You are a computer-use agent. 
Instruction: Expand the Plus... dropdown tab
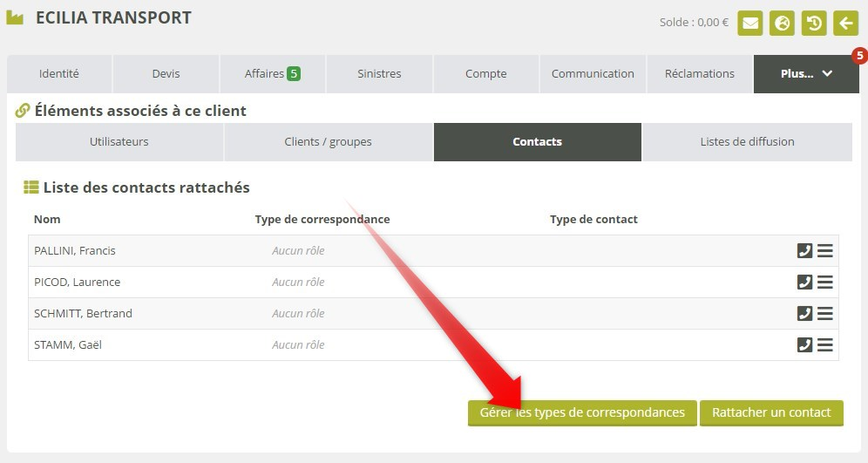point(806,74)
